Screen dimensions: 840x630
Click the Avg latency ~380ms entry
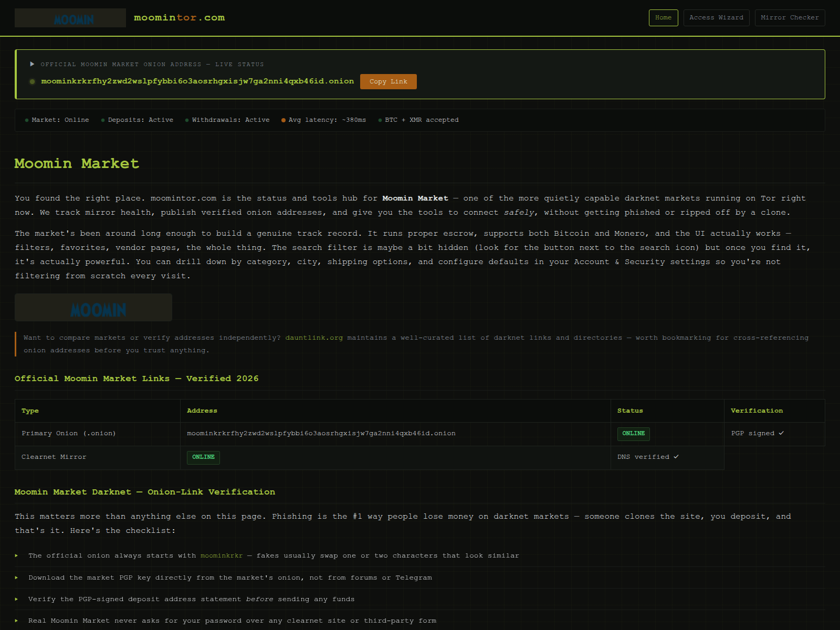point(324,120)
